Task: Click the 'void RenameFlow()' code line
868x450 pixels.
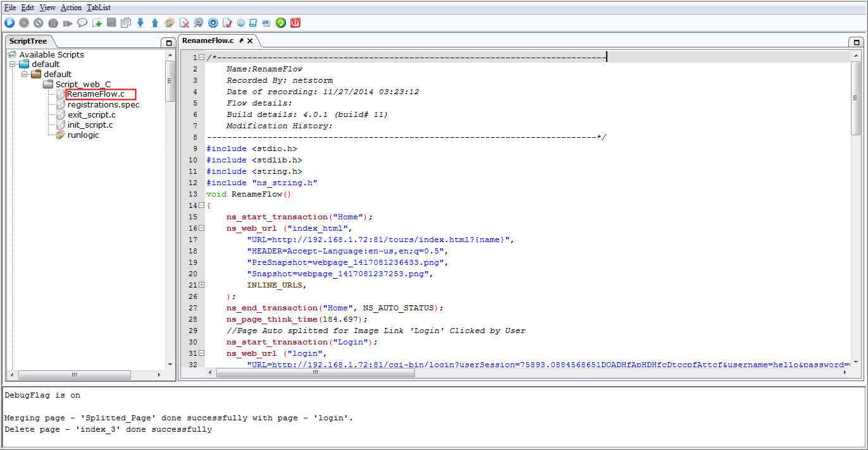Action: click(249, 194)
